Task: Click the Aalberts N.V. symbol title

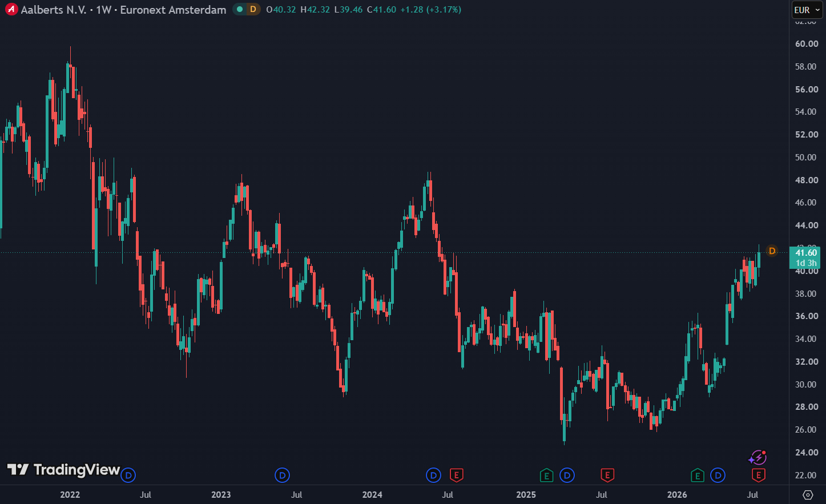Action: point(124,10)
